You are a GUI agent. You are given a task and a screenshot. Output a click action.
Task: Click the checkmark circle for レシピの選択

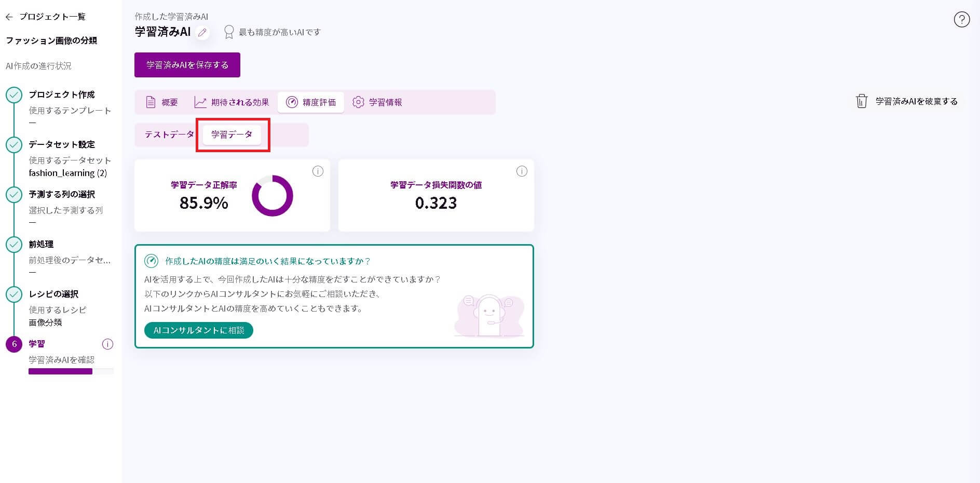pos(14,294)
